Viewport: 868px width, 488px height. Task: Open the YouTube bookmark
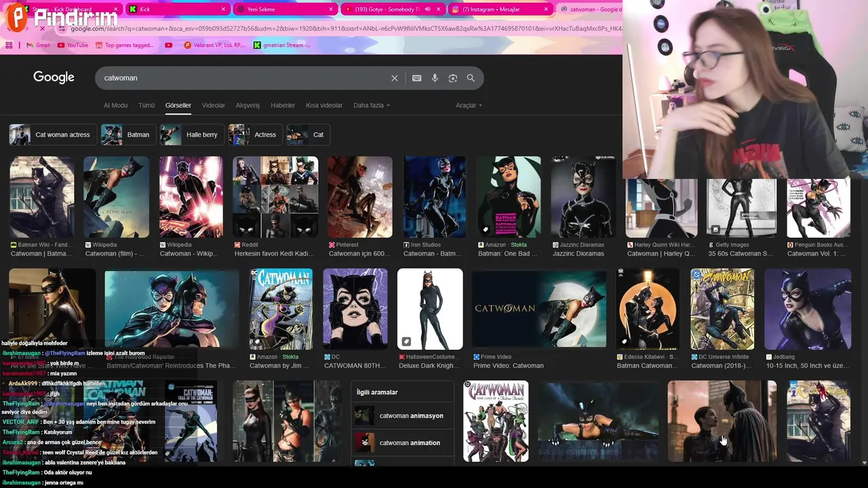(73, 45)
